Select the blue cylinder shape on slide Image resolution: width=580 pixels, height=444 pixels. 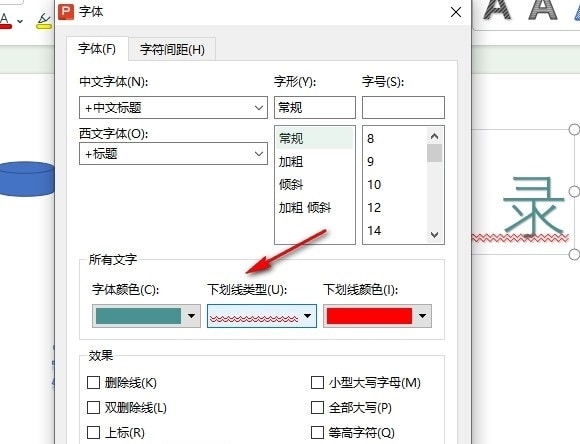[27, 179]
